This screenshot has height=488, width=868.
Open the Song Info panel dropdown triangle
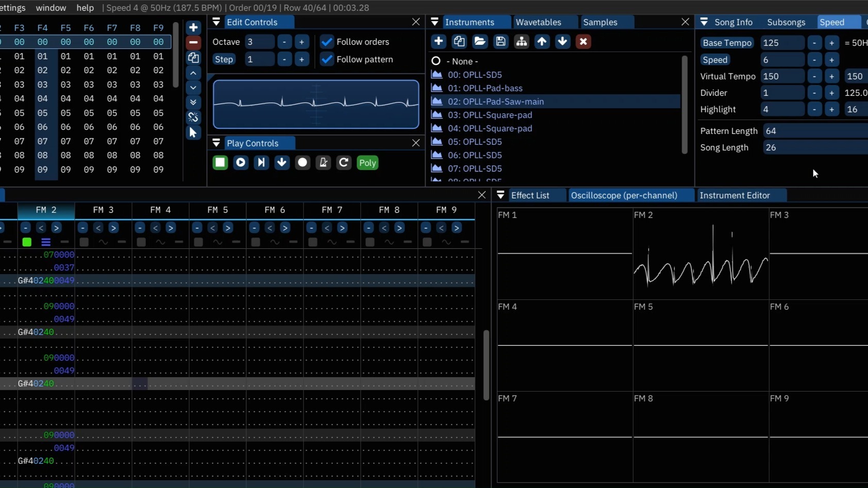tap(704, 22)
